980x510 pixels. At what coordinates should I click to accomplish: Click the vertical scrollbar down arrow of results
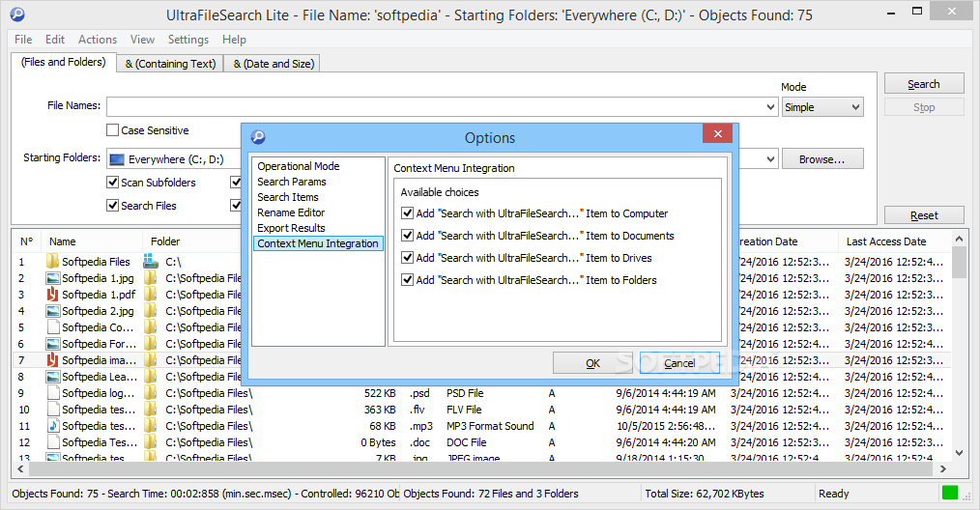point(959,453)
